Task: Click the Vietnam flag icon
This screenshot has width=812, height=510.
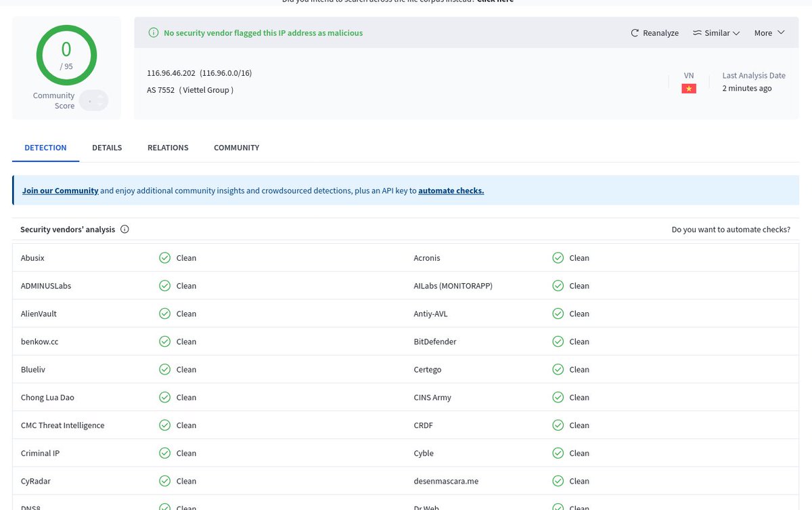Action: tap(689, 89)
